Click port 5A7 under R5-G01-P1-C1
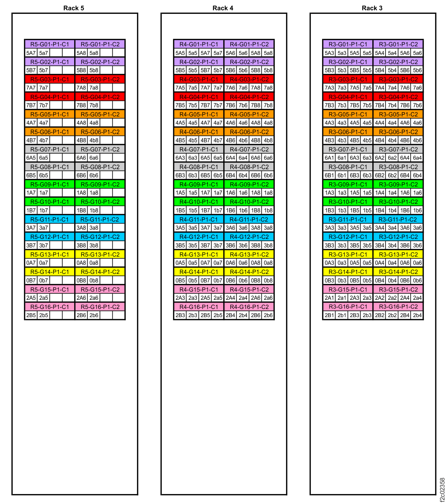This screenshot has height=504, width=446. tap(30, 53)
